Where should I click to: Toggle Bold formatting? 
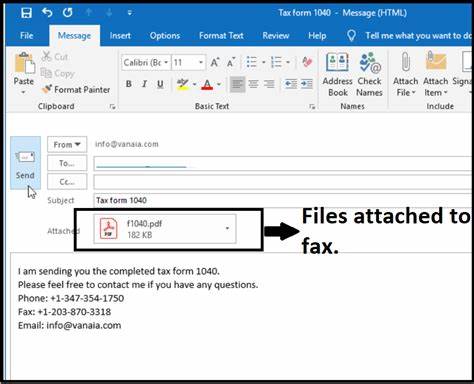pyautogui.click(x=129, y=84)
